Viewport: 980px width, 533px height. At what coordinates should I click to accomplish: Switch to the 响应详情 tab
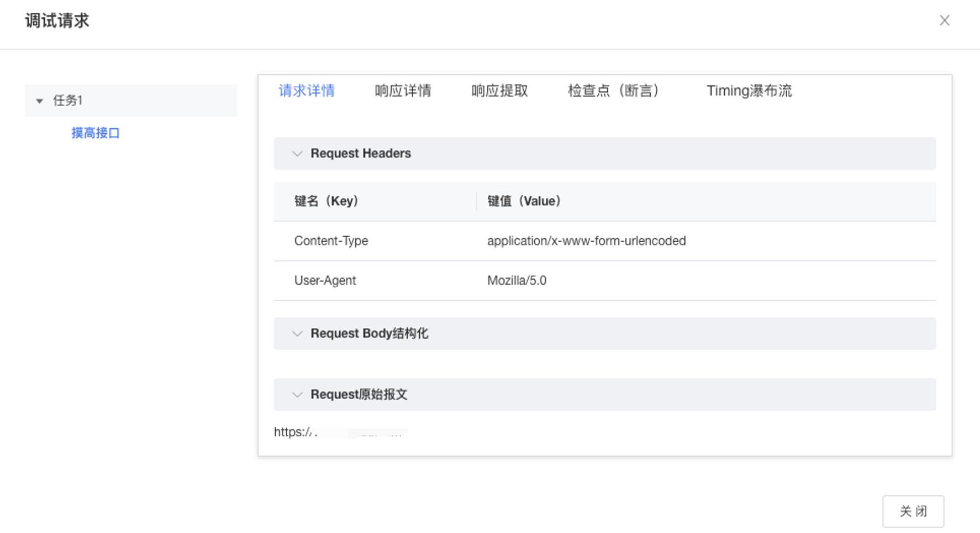tap(403, 91)
